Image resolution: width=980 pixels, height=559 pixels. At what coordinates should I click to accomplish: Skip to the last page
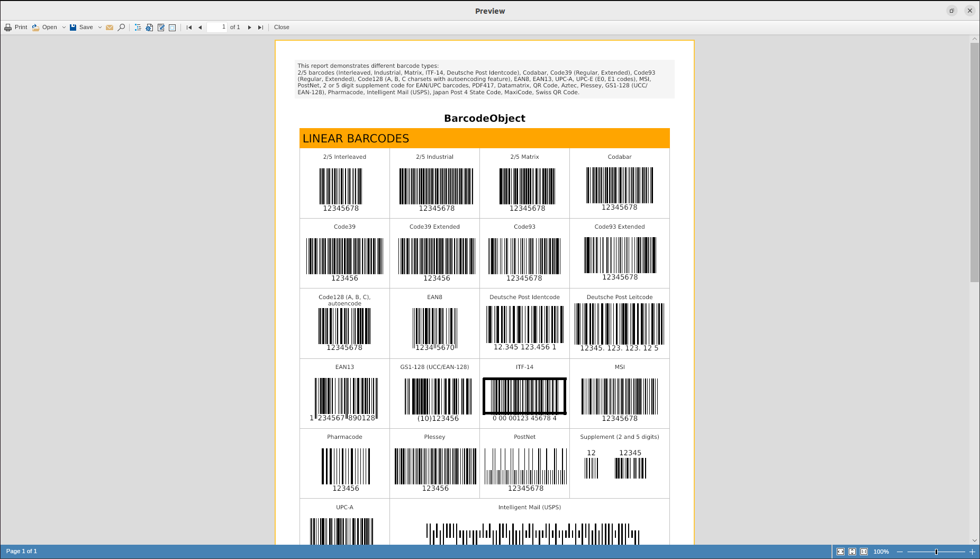tap(260, 27)
